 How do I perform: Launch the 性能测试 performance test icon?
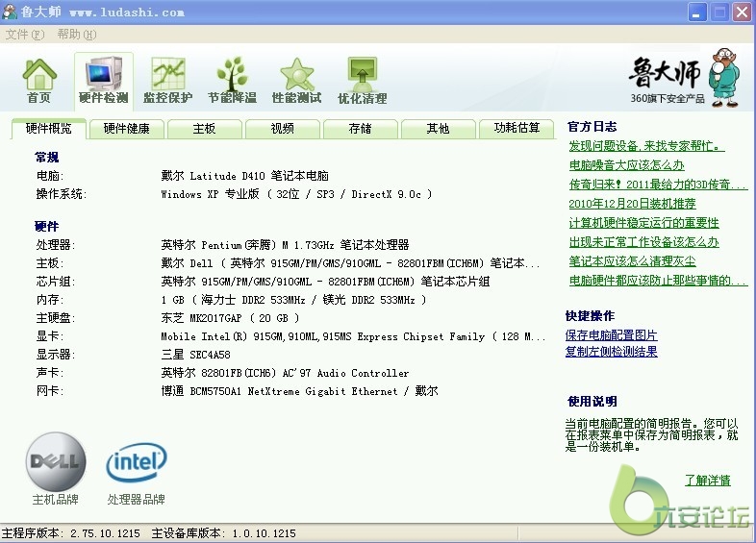296,81
